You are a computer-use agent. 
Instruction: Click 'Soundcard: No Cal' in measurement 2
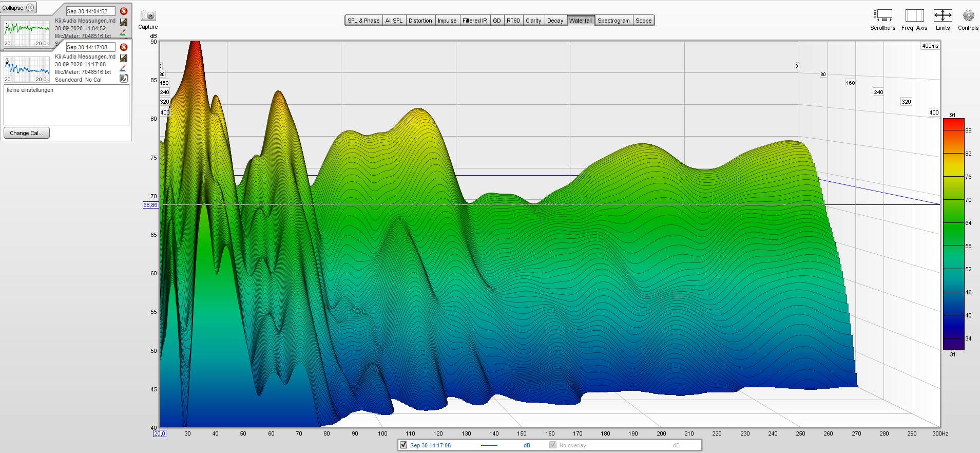[78, 80]
